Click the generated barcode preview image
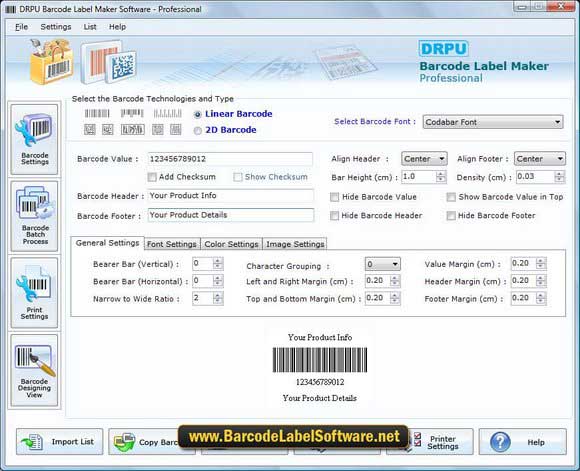Viewport: 580px width, 471px height. [x=320, y=360]
